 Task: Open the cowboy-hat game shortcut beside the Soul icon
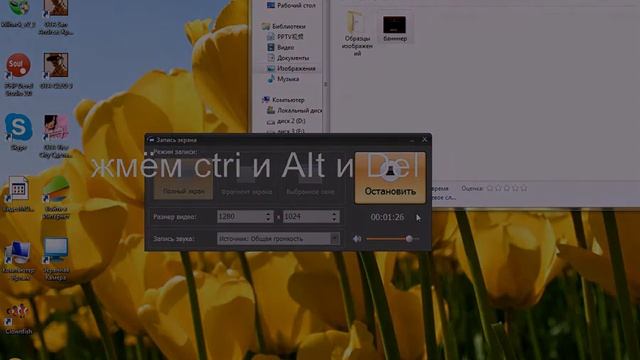(x=56, y=70)
